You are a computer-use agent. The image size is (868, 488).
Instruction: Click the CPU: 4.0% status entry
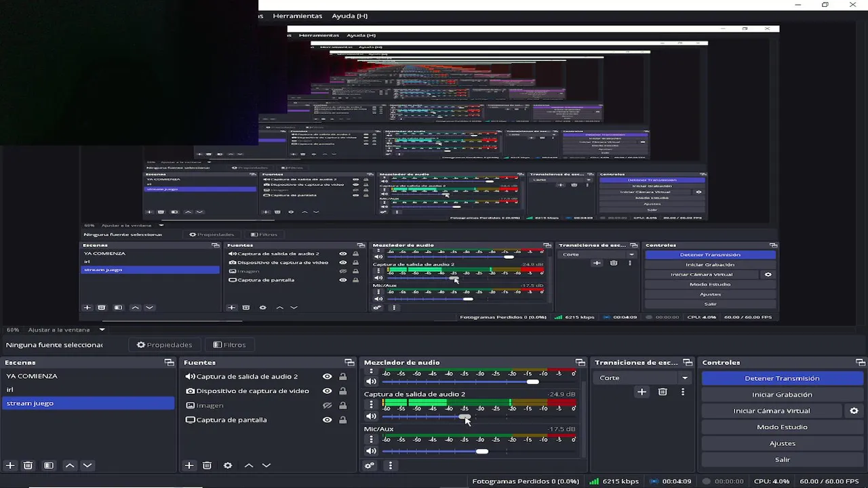tap(772, 481)
